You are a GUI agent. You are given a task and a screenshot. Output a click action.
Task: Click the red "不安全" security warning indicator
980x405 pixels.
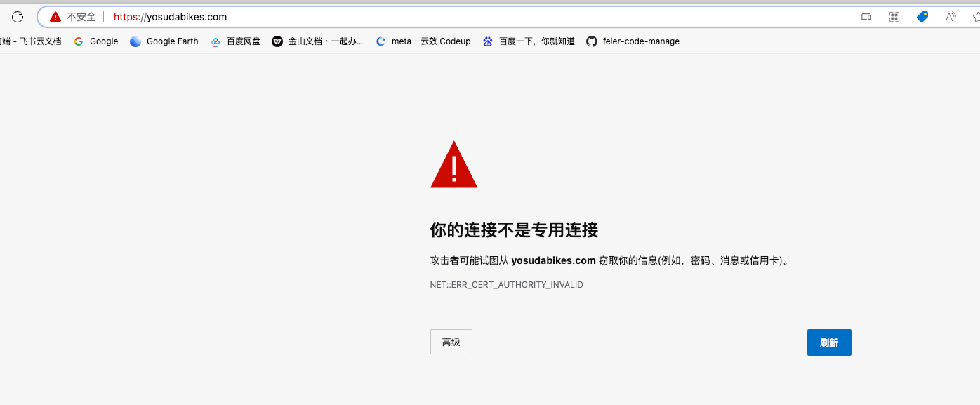click(x=72, y=17)
